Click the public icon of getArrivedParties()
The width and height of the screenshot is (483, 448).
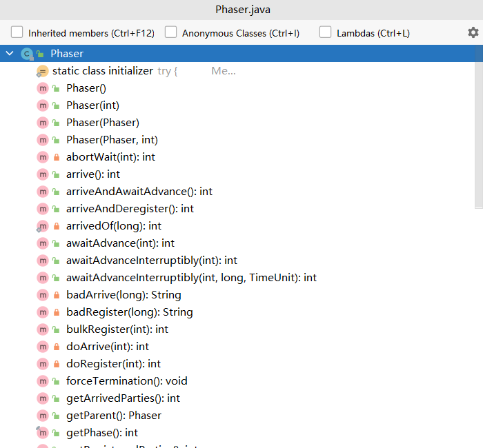(x=56, y=398)
